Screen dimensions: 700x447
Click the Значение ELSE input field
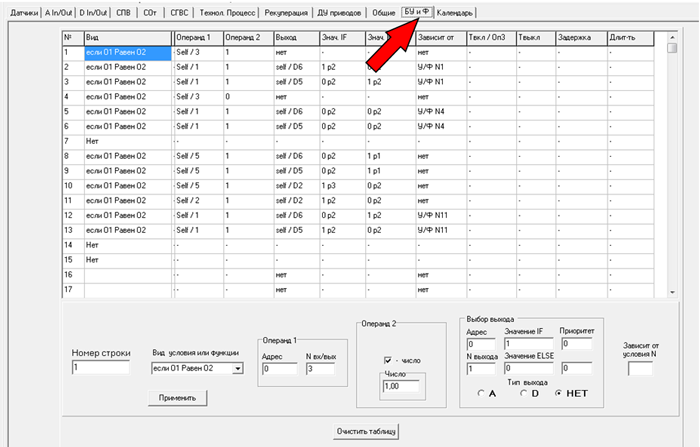point(530,369)
